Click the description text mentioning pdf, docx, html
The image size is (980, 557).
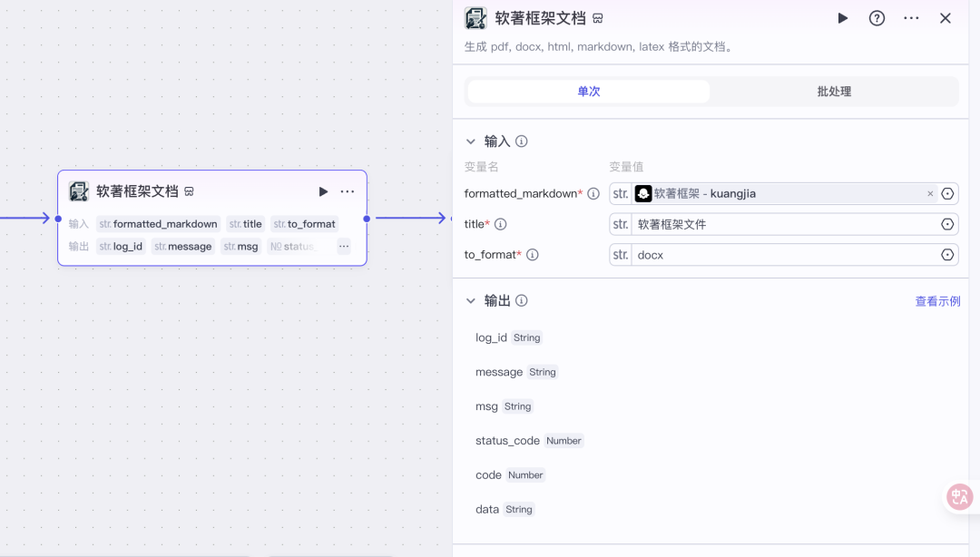click(x=599, y=47)
